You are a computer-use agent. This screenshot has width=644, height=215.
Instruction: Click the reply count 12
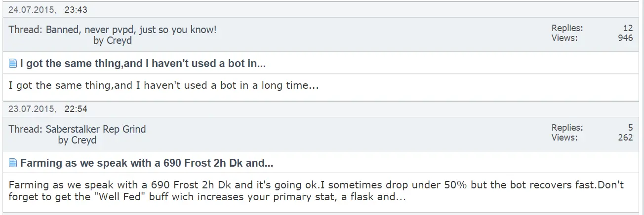point(628,28)
